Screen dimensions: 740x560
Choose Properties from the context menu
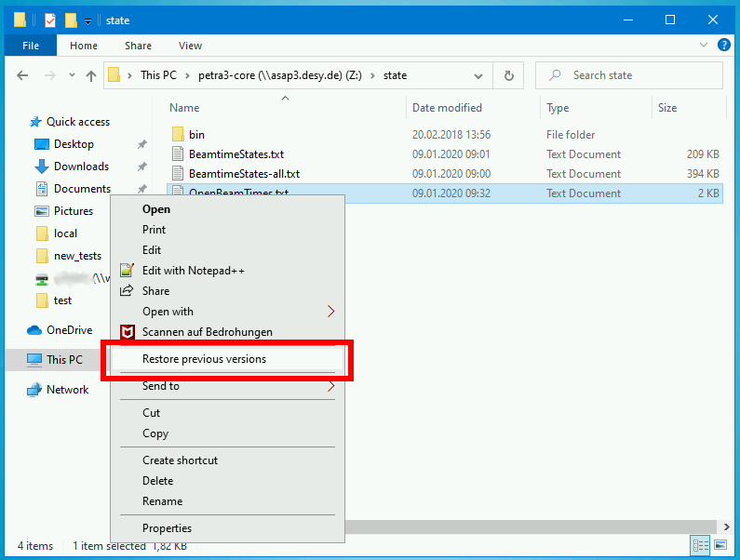click(167, 528)
